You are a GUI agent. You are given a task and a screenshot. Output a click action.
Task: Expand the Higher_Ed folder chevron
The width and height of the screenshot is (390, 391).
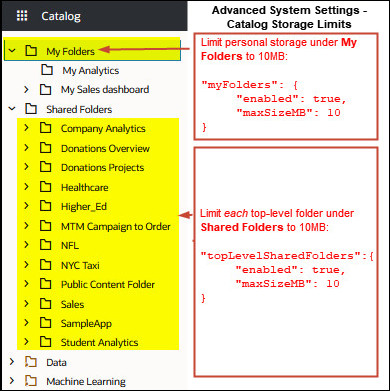tap(26, 206)
